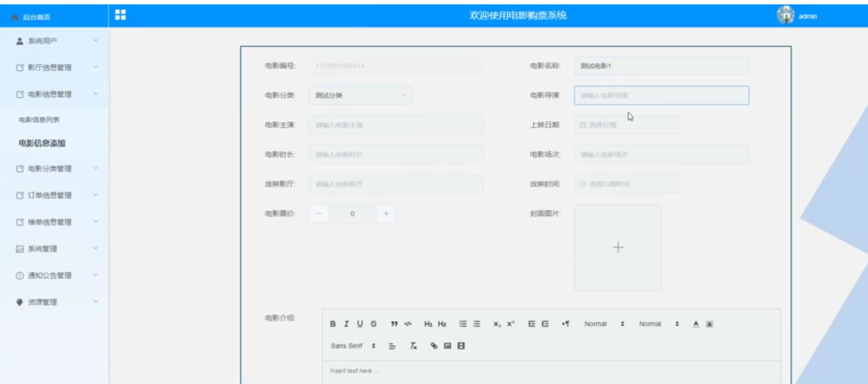Expand the 订单信息管理 sidebar menu

54,195
